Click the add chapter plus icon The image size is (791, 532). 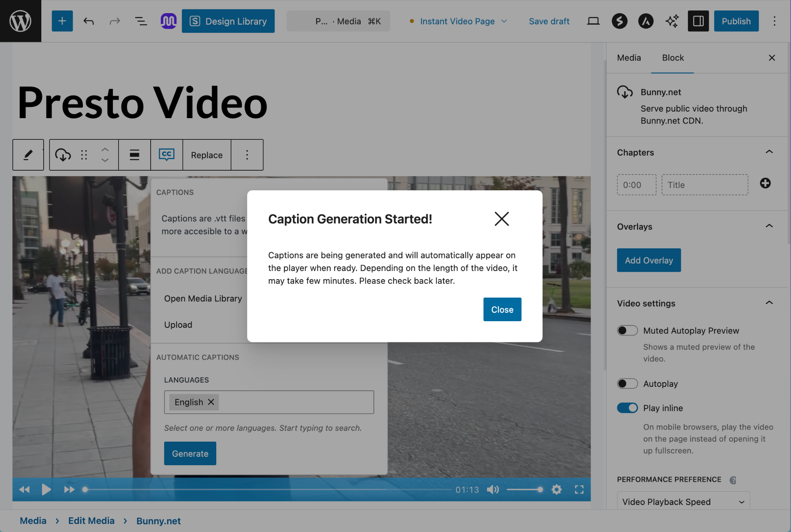pyautogui.click(x=765, y=183)
